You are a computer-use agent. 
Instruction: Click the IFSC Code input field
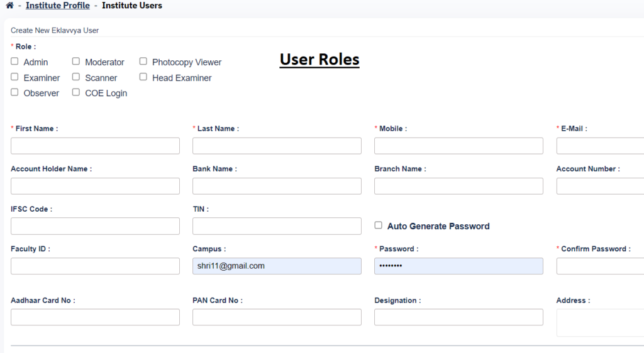click(x=96, y=226)
